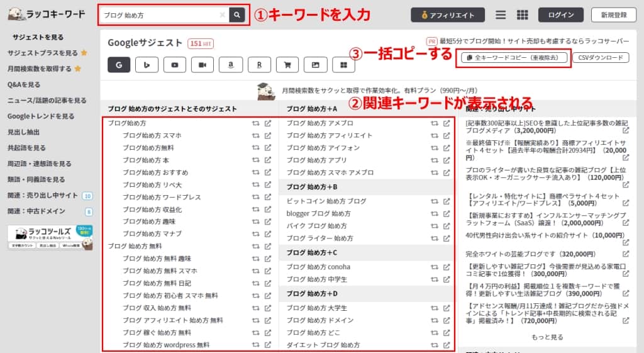Re-search icon for ブログ 始め方 大学生
The image size is (644, 353).
click(x=434, y=308)
